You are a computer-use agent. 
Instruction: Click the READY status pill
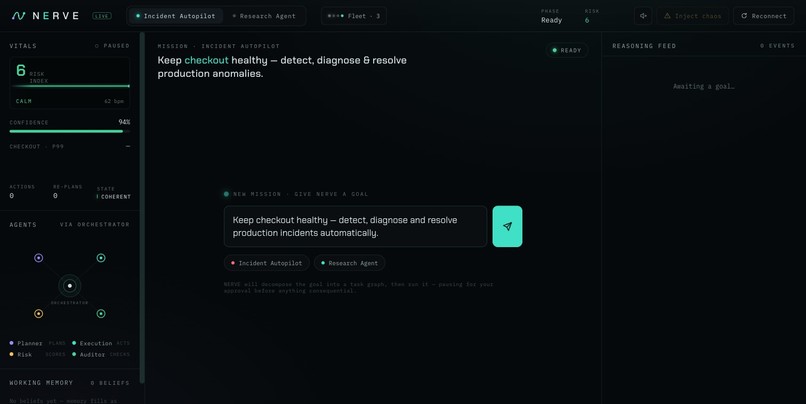coord(566,50)
